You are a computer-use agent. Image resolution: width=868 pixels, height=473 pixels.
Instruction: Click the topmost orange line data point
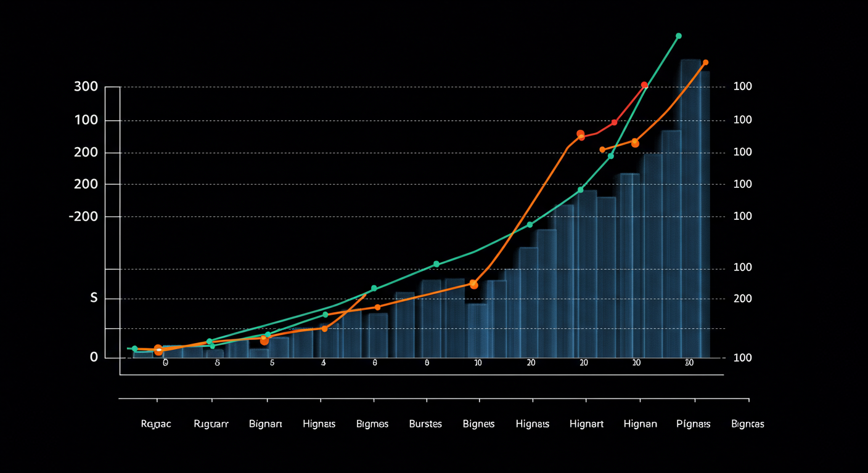705,63
